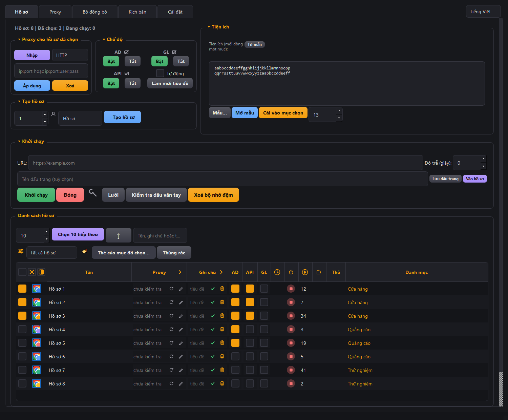Confirm the note checkmark for Hồ sơ 4

(x=213, y=329)
